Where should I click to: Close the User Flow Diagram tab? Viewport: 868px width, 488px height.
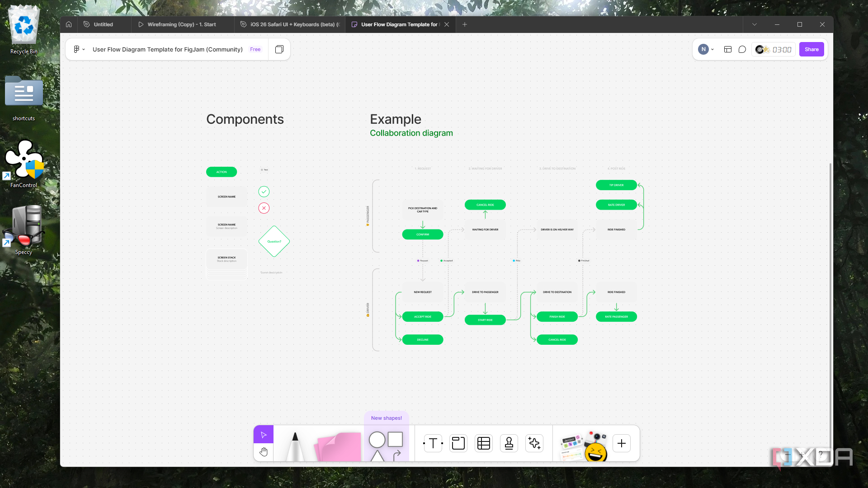[447, 24]
